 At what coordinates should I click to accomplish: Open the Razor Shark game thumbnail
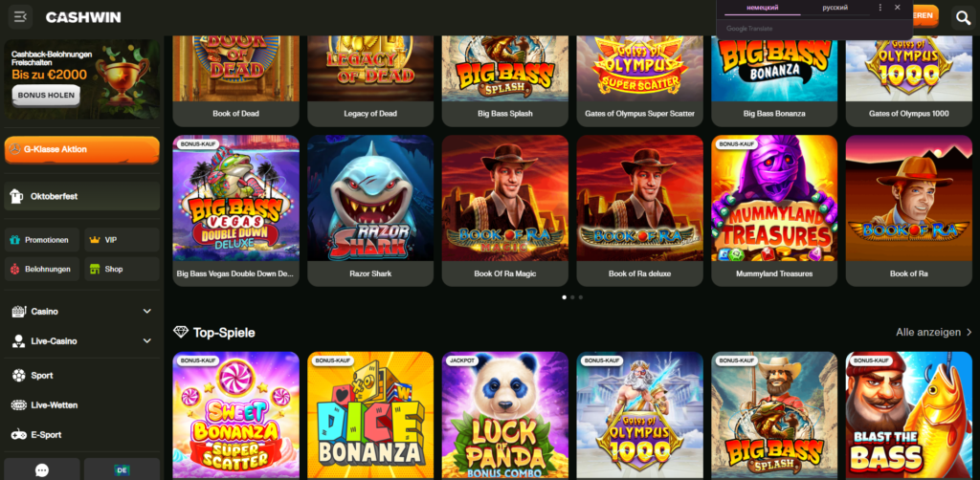(x=370, y=210)
